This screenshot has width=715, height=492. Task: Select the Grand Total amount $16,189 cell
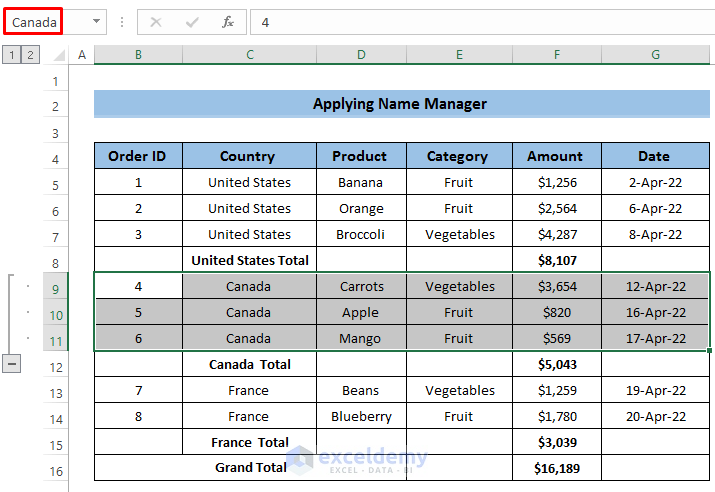[x=555, y=467]
